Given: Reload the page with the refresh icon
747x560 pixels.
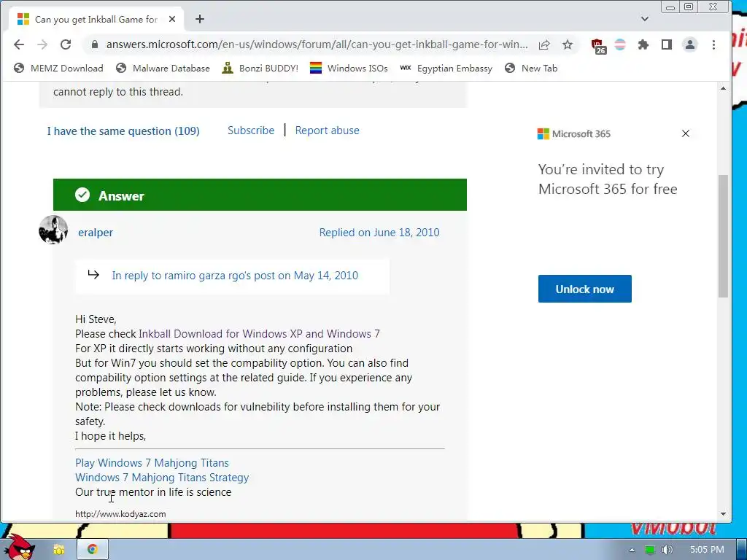Looking at the screenshot, I should [66, 44].
